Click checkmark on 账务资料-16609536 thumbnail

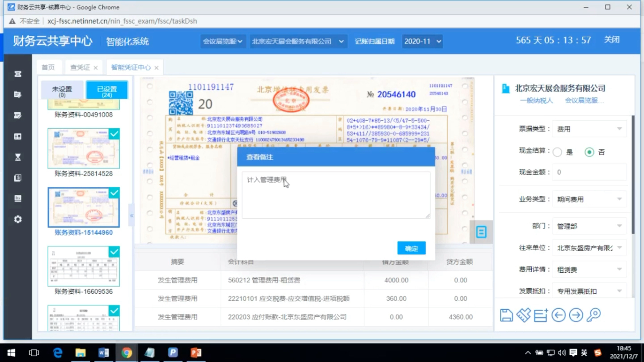point(114,252)
